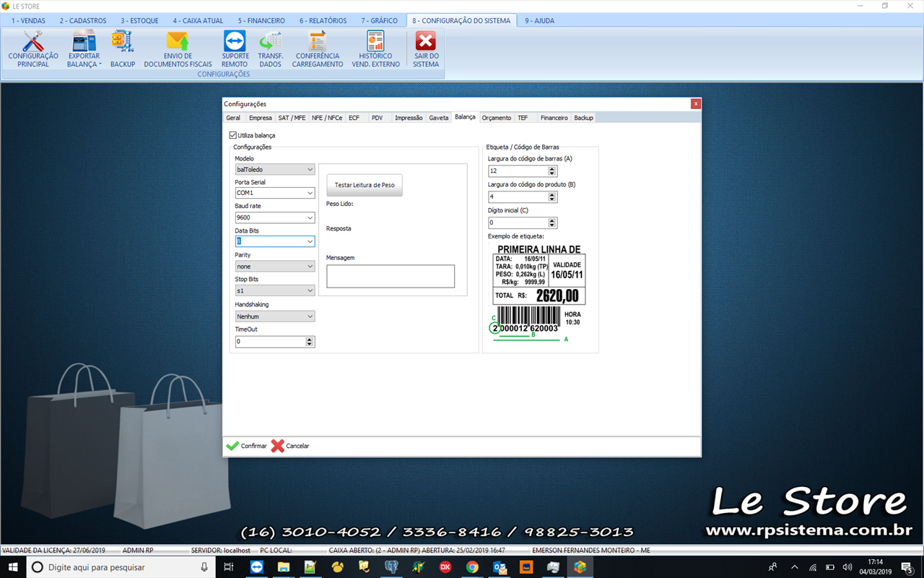
Task: Open the PostgreSQL elephant taskbar icon
Action: 391,567
